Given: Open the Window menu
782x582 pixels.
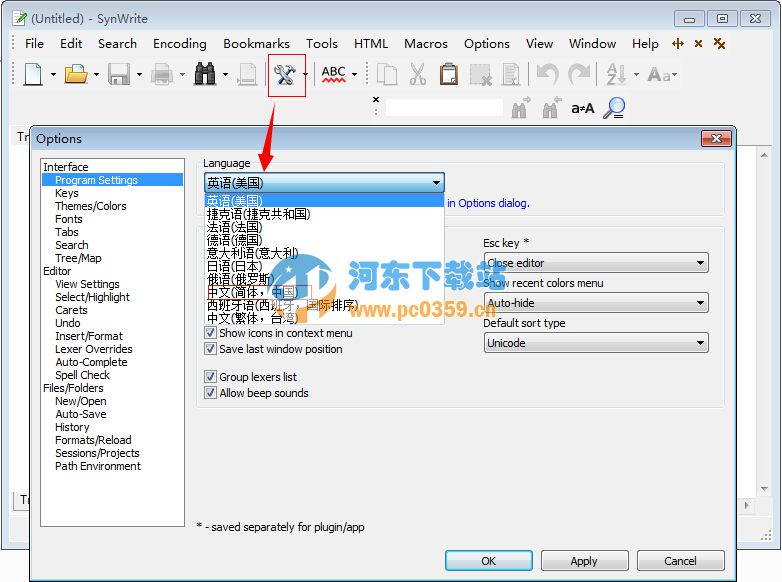Looking at the screenshot, I should coord(592,44).
